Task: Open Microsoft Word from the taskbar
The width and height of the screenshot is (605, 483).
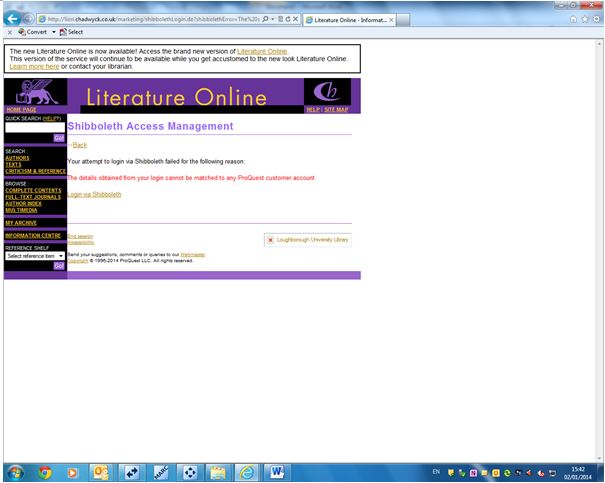Action: click(275, 471)
